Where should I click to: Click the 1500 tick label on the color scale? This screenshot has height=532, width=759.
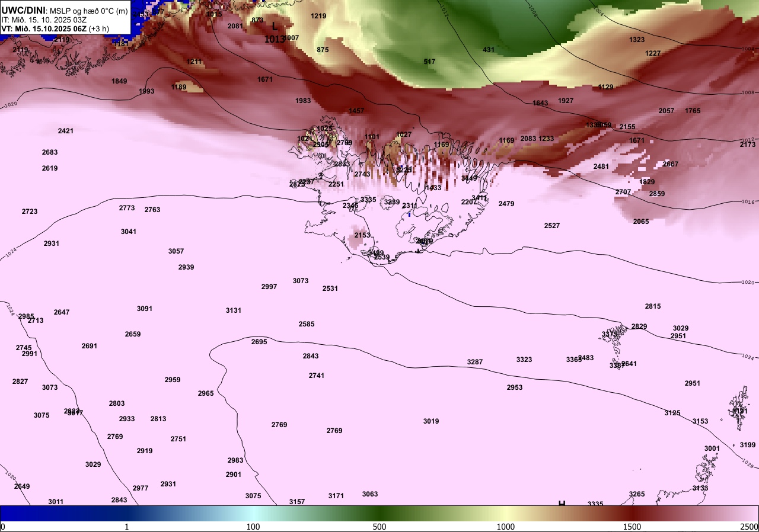tap(632, 527)
